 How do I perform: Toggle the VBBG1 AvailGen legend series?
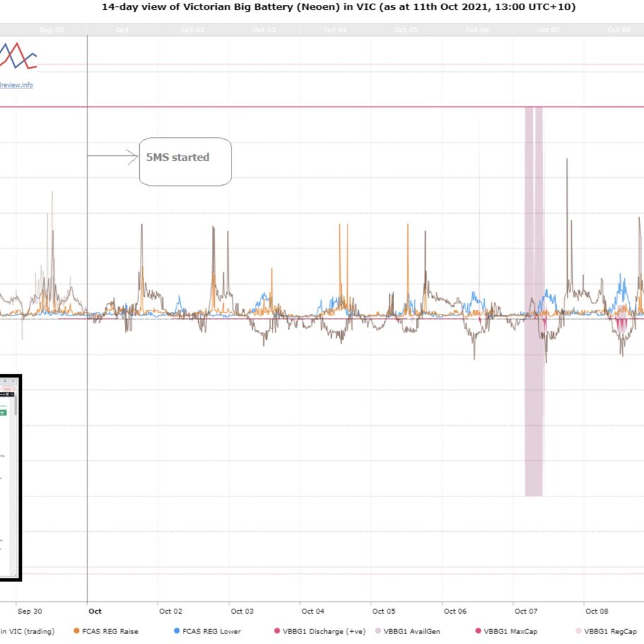coord(407,631)
